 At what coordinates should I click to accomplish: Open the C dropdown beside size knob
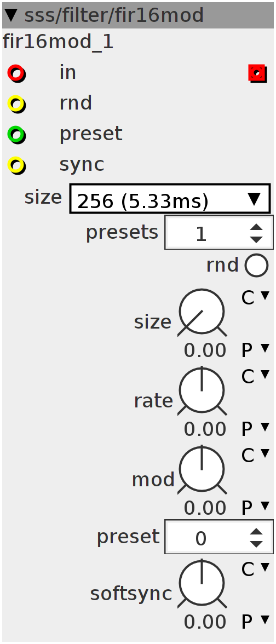coord(255,297)
